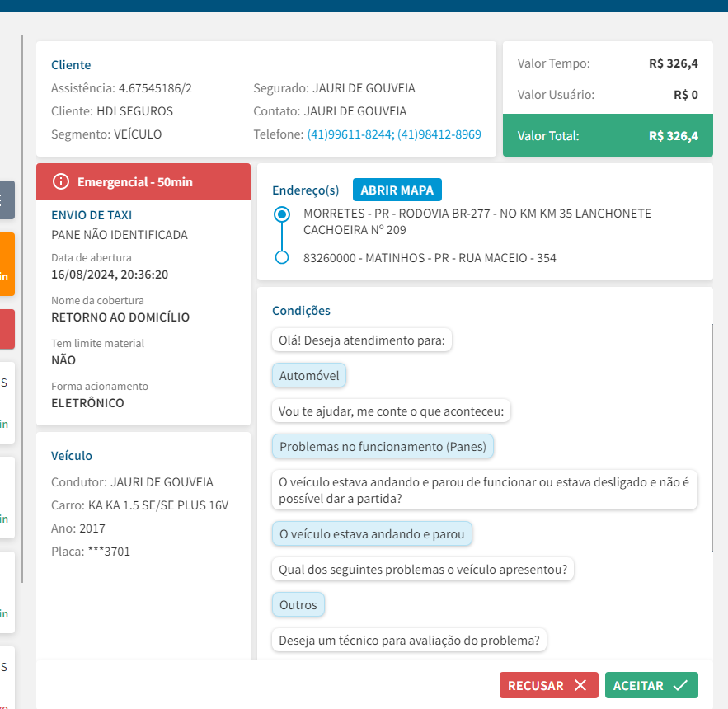Click the 'Deseja um técnico para avaliação' message

(409, 640)
